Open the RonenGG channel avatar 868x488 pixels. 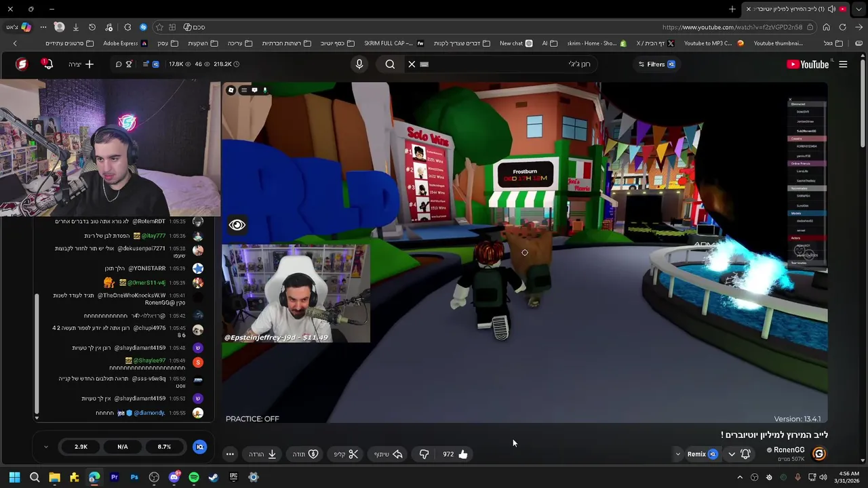[x=819, y=454]
